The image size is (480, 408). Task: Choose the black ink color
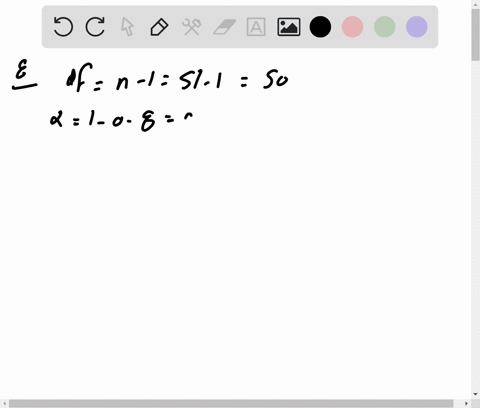320,27
